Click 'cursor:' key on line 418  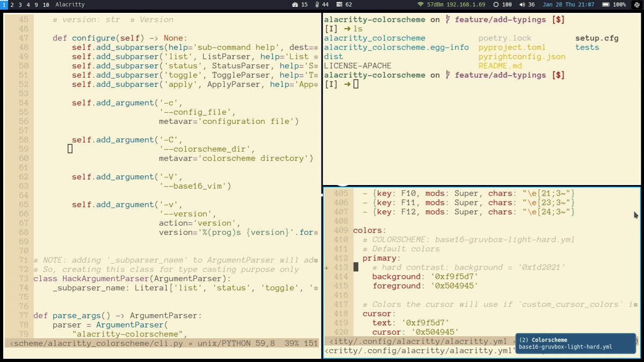pyautogui.click(x=379, y=313)
